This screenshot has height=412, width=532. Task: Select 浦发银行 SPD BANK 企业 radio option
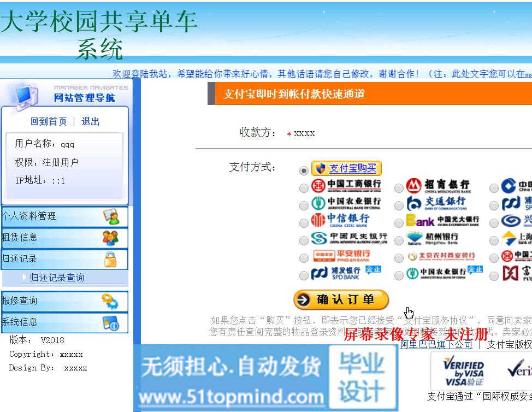(x=304, y=275)
